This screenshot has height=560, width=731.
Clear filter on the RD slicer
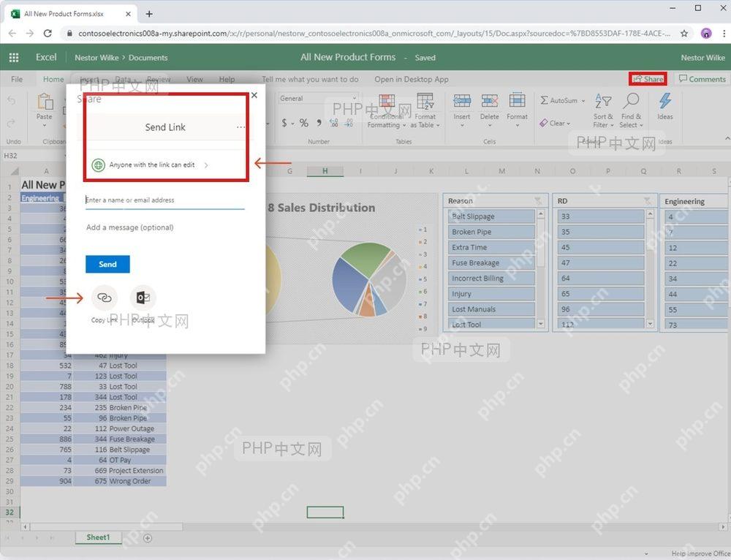pyautogui.click(x=648, y=201)
